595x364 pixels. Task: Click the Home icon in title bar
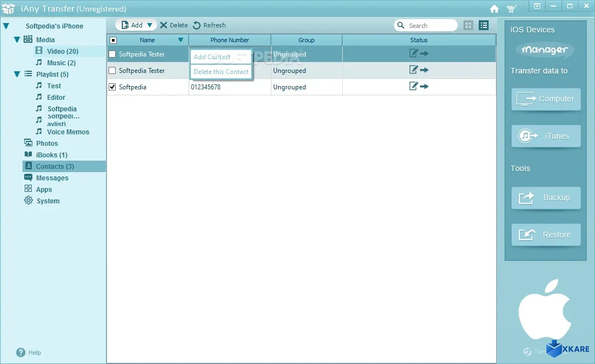coord(494,9)
